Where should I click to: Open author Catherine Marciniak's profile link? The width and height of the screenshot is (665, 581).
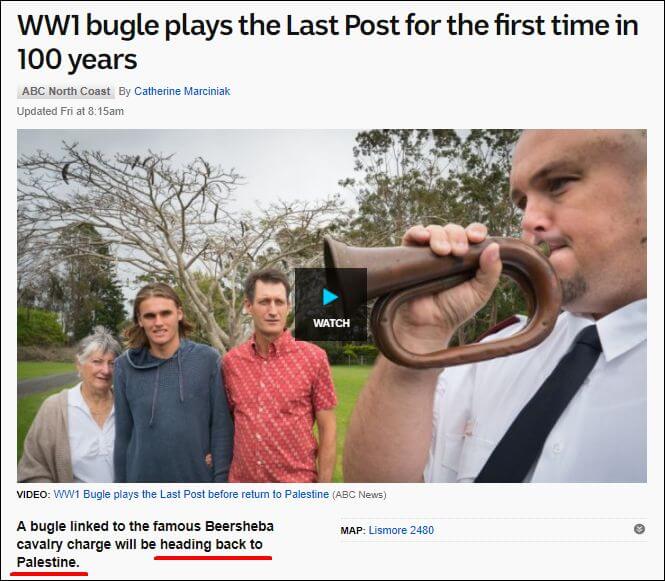coord(182,91)
